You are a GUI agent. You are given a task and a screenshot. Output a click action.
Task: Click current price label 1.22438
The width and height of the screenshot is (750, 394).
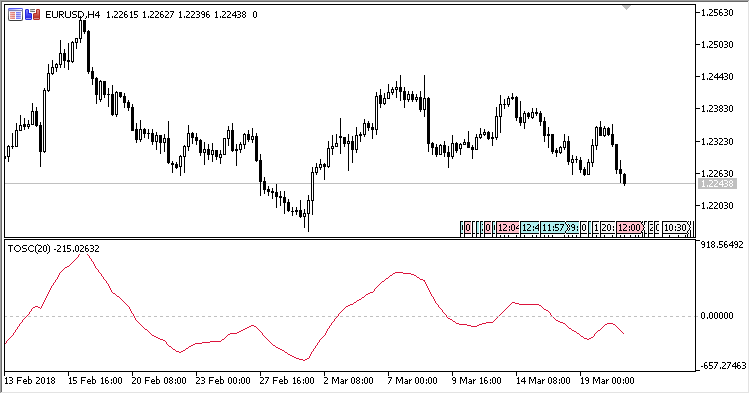click(x=717, y=184)
